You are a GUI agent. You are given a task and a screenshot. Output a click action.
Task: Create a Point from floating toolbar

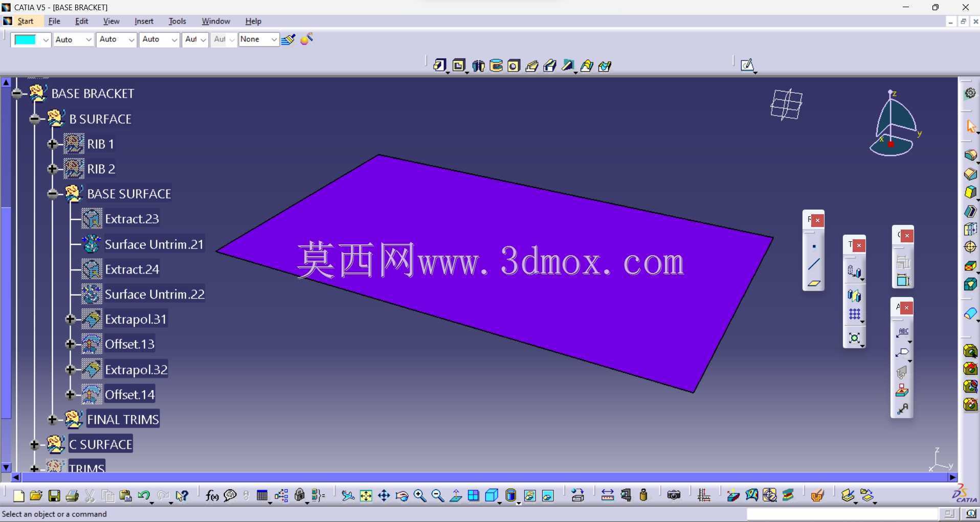[x=814, y=246]
